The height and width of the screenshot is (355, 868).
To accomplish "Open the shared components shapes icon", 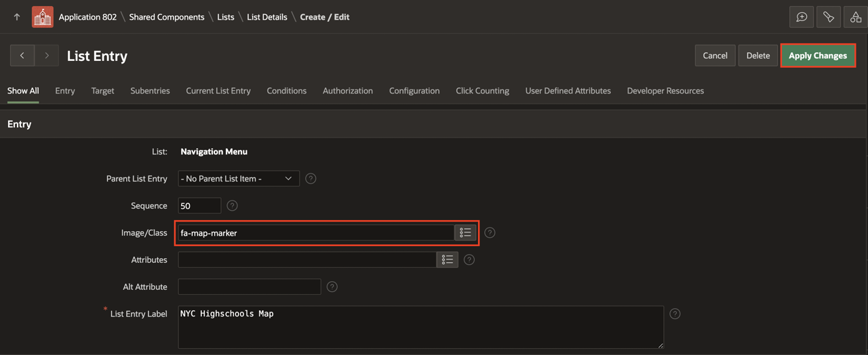I will (856, 17).
